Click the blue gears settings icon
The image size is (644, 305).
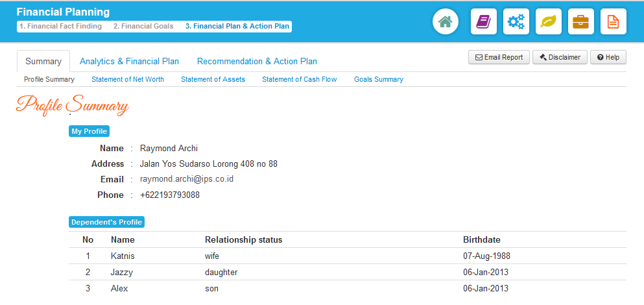[516, 22]
